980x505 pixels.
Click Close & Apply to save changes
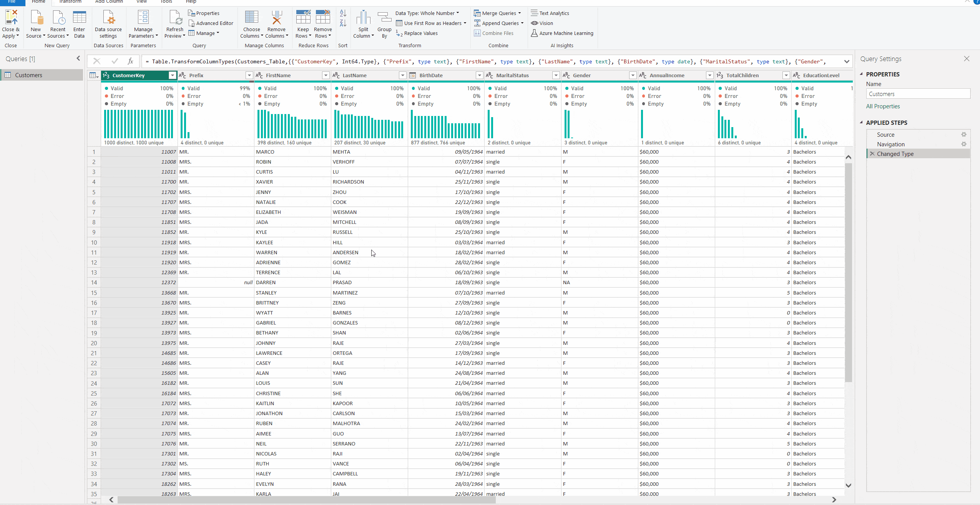coord(11,23)
